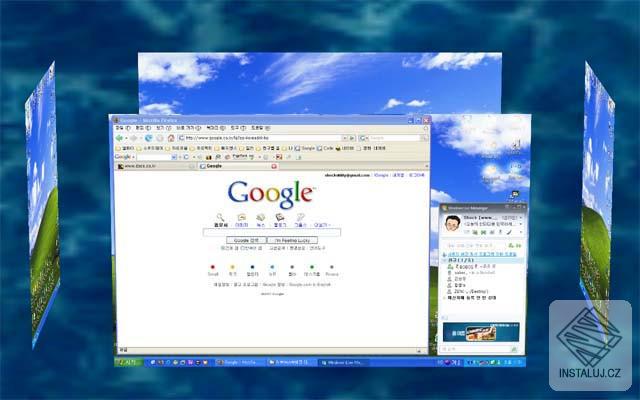This screenshot has width=640, height=400.
Task: Switch to the www.docs.co.kr tab
Action: [156, 167]
